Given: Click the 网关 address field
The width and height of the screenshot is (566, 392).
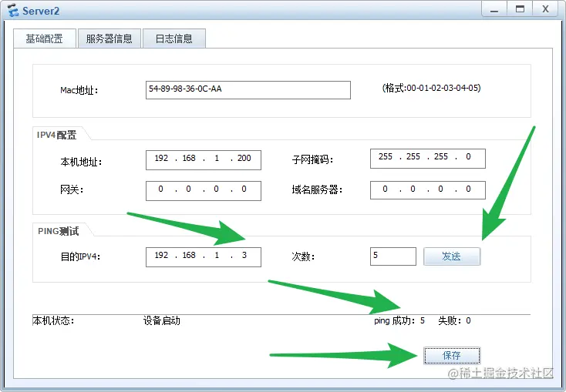Looking at the screenshot, I should 204,191.
